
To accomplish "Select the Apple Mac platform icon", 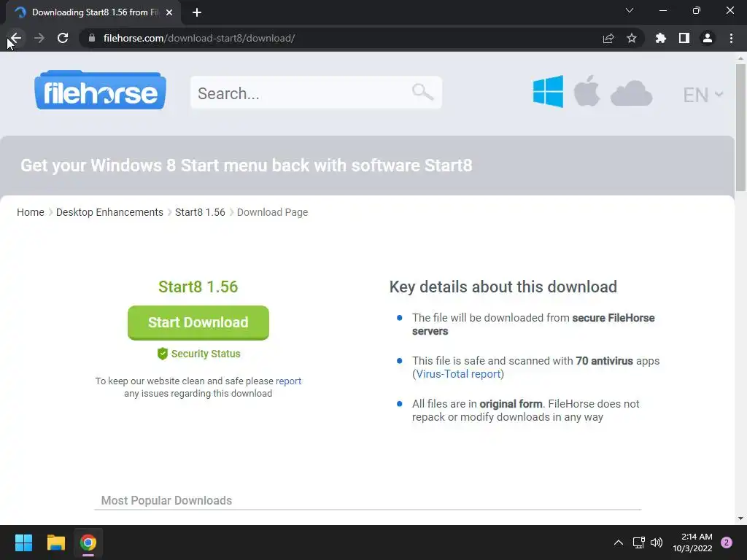I will coord(587,90).
